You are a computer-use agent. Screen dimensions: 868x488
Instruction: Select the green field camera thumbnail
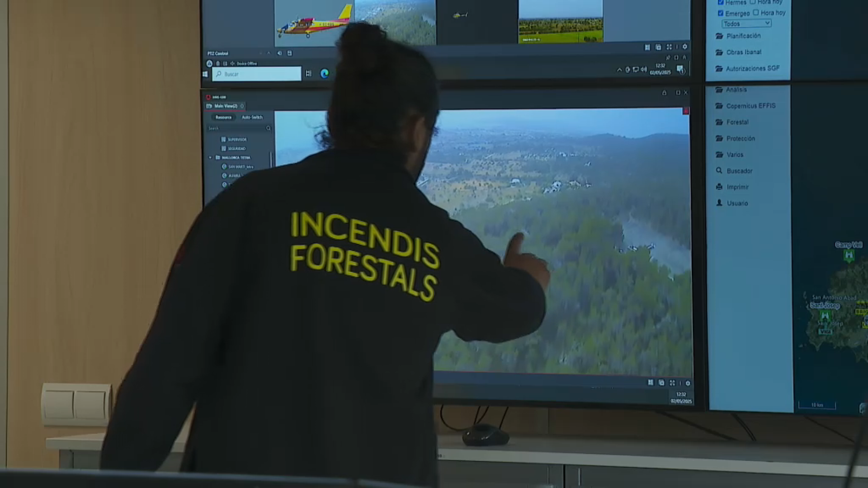click(561, 22)
